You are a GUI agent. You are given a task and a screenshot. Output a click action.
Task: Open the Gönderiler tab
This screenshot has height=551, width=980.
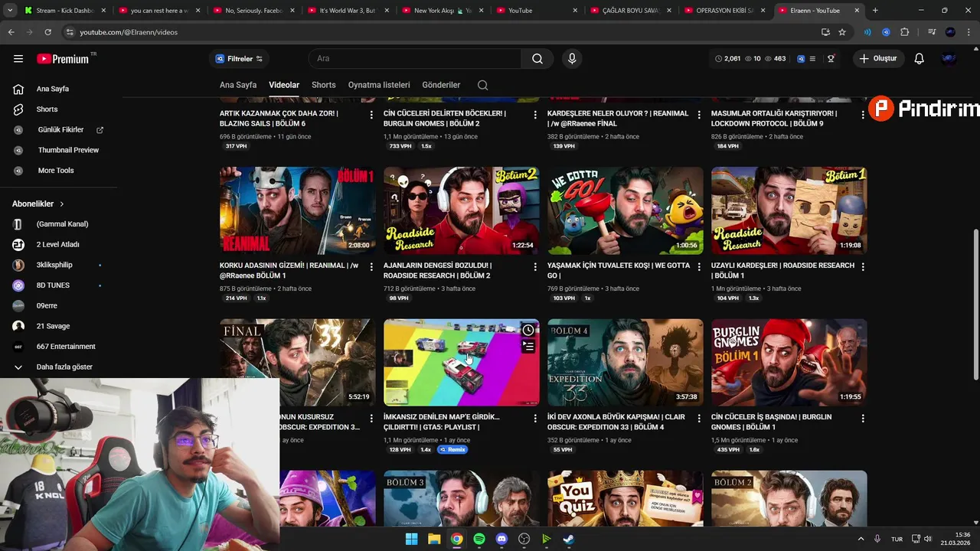point(441,85)
